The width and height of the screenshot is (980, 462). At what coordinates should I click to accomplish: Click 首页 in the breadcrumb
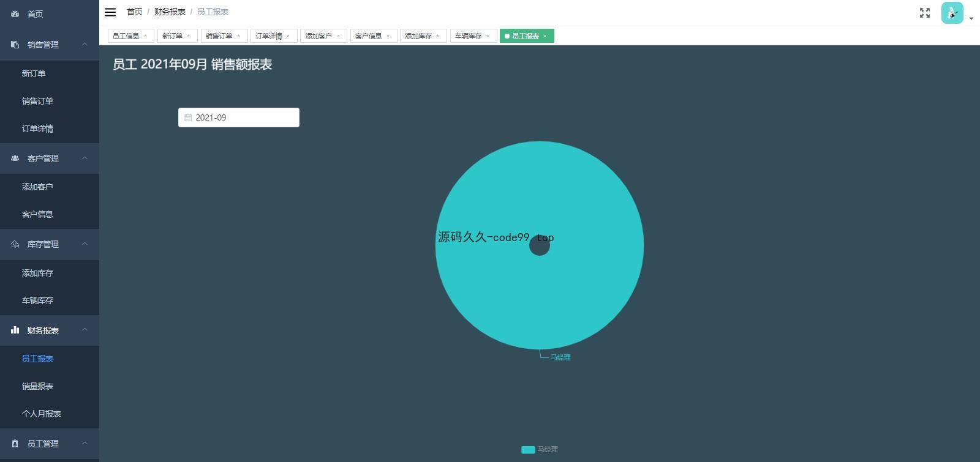135,12
